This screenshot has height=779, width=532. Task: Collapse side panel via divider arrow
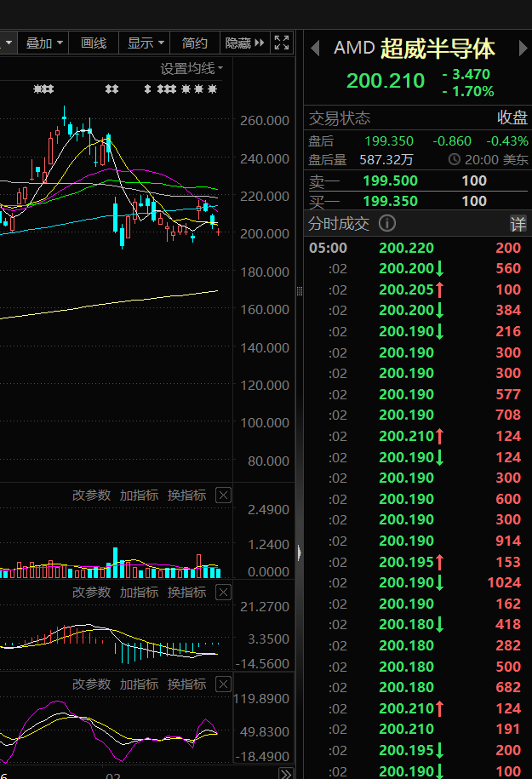click(299, 553)
